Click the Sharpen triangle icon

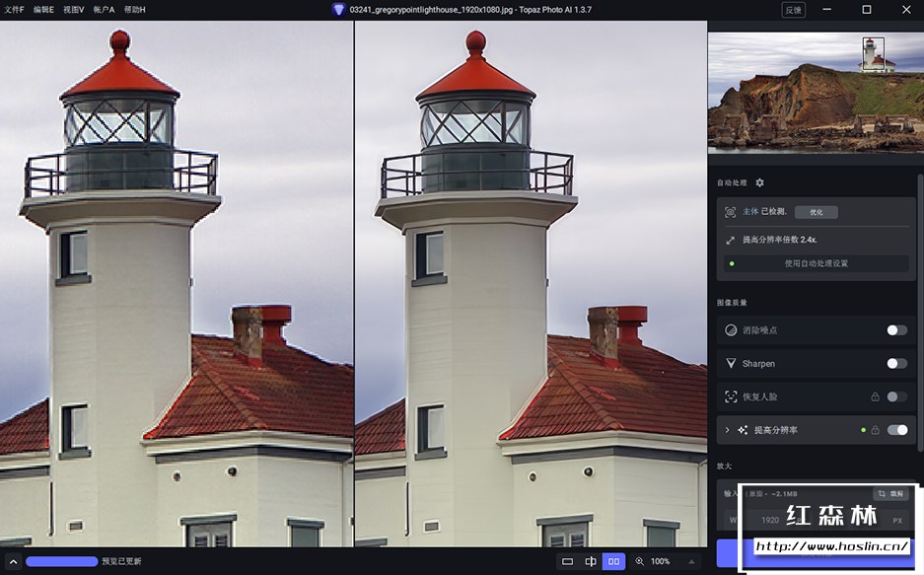tap(731, 364)
